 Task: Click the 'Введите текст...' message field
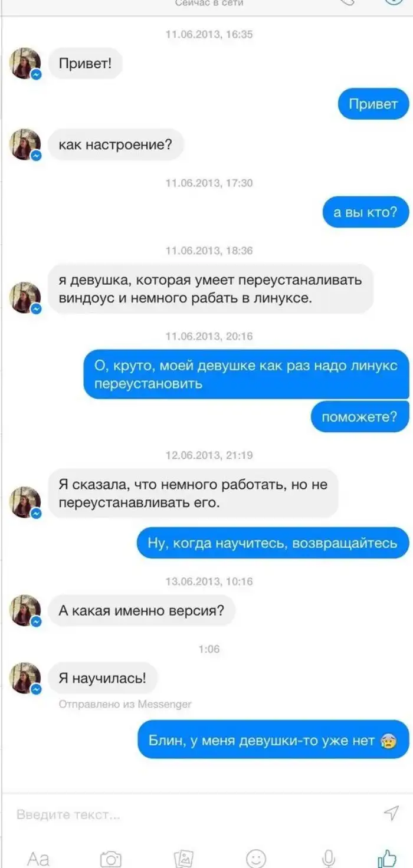coord(195,814)
